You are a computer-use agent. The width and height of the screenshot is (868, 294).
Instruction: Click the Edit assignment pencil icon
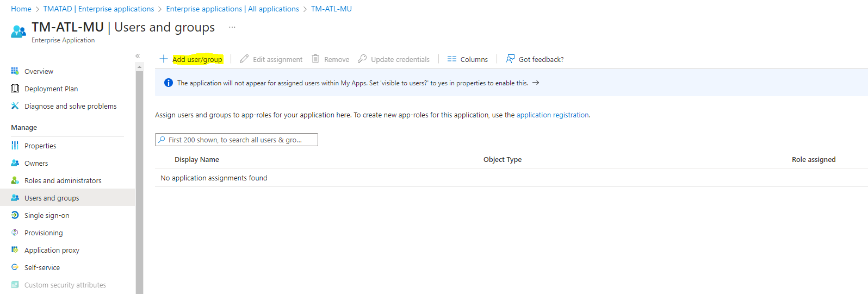click(244, 59)
